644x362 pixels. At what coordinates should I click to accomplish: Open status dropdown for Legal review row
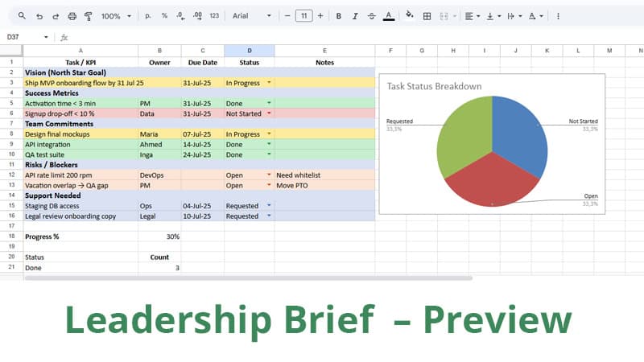pos(269,216)
